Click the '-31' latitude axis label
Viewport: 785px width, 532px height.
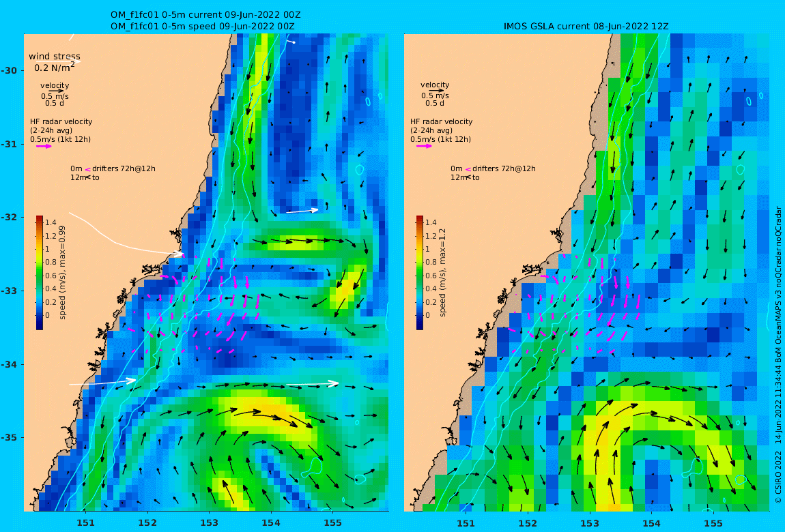point(8,145)
